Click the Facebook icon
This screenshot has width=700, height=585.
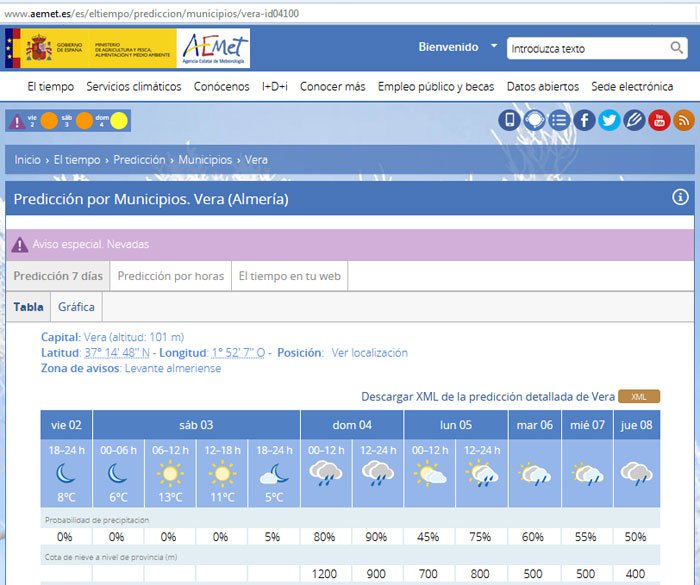coord(584,121)
